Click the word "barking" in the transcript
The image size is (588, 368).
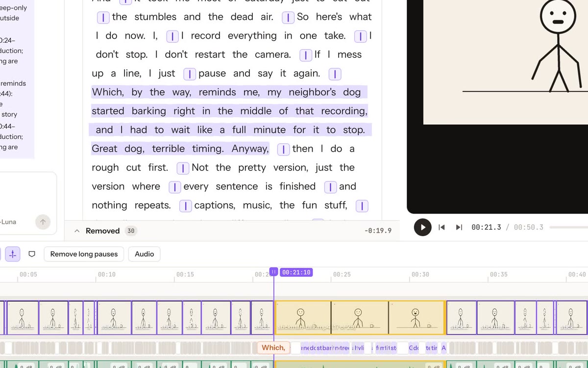148,111
